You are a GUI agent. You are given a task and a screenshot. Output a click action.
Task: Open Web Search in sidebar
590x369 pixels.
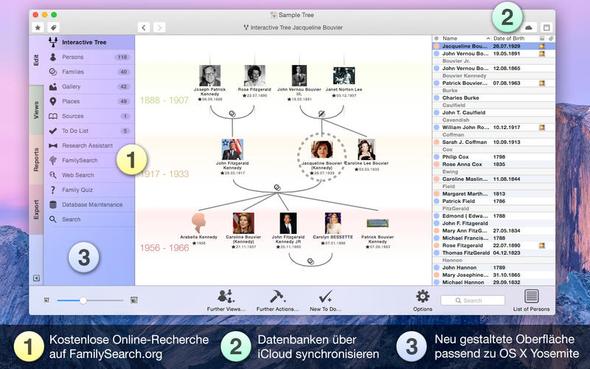click(90, 175)
